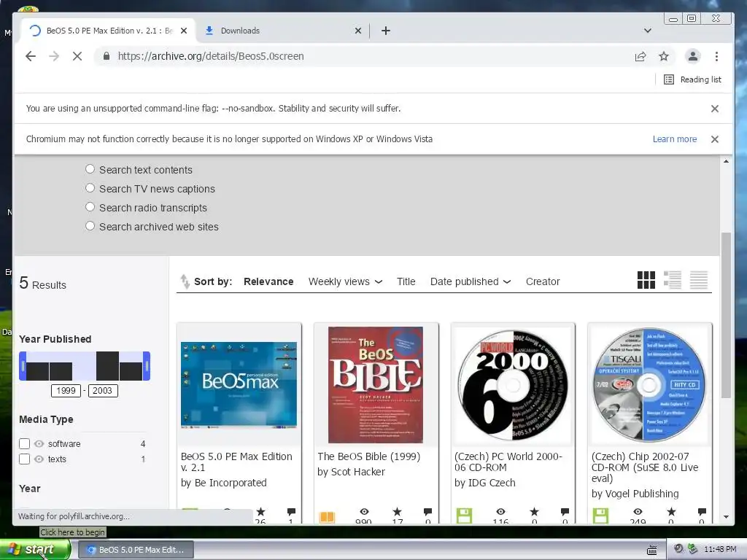Open the Date published dropdown
Viewport: 747px width, 560px height.
tap(471, 281)
